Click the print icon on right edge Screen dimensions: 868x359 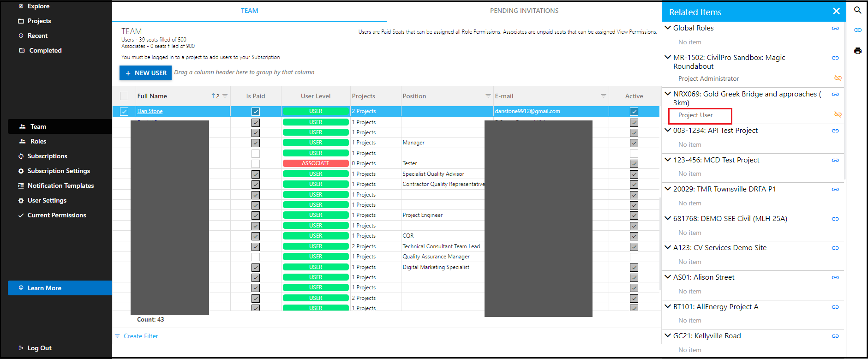(857, 51)
